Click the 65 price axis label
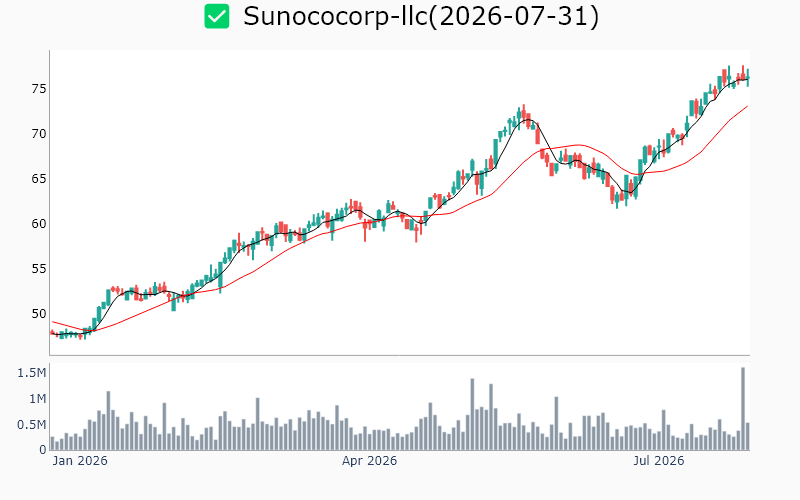Image resolution: width=800 pixels, height=500 pixels. [39, 179]
